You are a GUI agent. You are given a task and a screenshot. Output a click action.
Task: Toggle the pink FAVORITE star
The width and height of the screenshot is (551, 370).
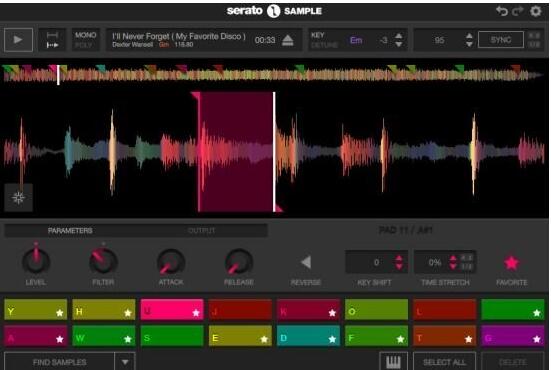[x=512, y=262]
